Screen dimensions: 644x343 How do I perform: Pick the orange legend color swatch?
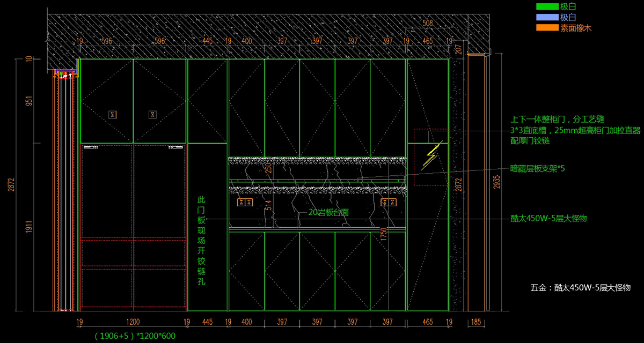coord(546,27)
